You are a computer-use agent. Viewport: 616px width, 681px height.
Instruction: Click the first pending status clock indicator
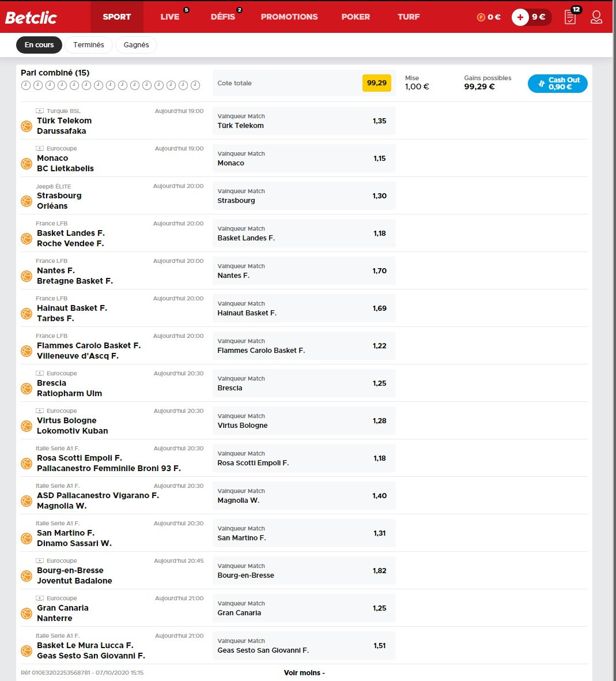click(x=26, y=85)
